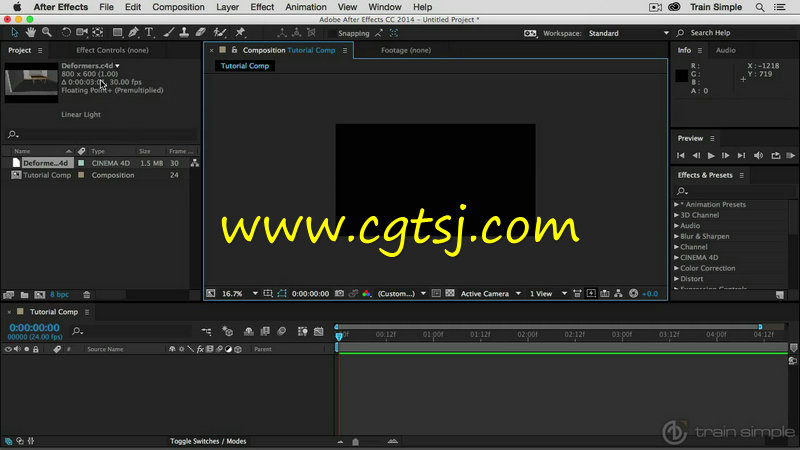Click the Interpret Footage icon in Project panel
Screen dimensions: 800x450
(x=9, y=295)
